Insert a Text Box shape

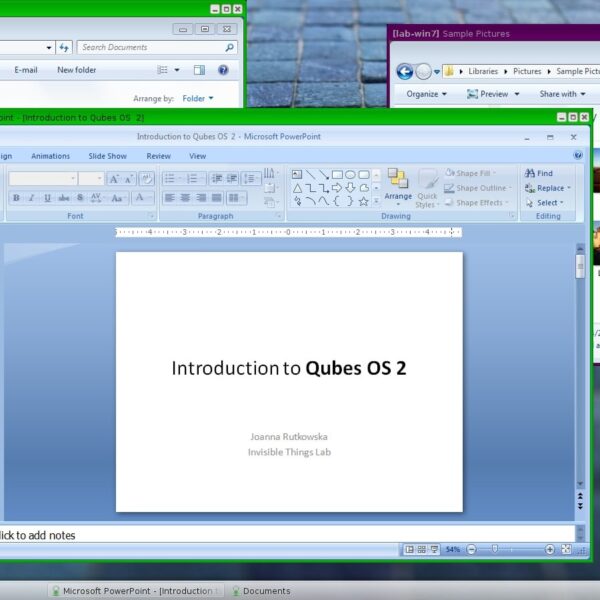point(297,175)
